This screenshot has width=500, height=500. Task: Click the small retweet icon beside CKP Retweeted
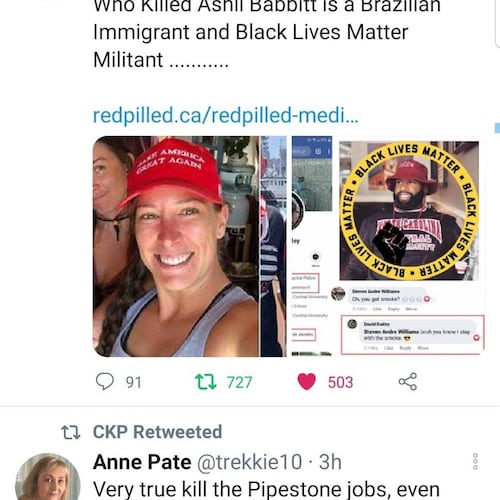coord(71,432)
